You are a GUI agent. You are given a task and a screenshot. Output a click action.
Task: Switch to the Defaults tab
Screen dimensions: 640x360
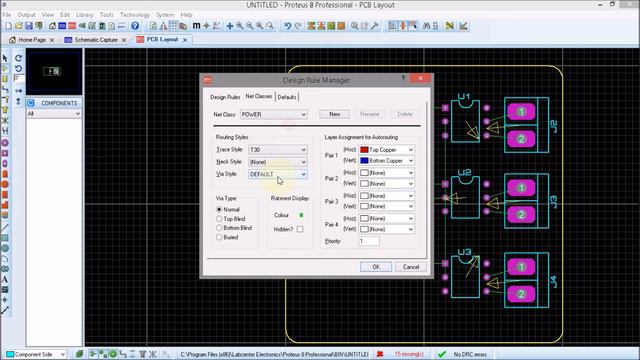click(x=287, y=97)
